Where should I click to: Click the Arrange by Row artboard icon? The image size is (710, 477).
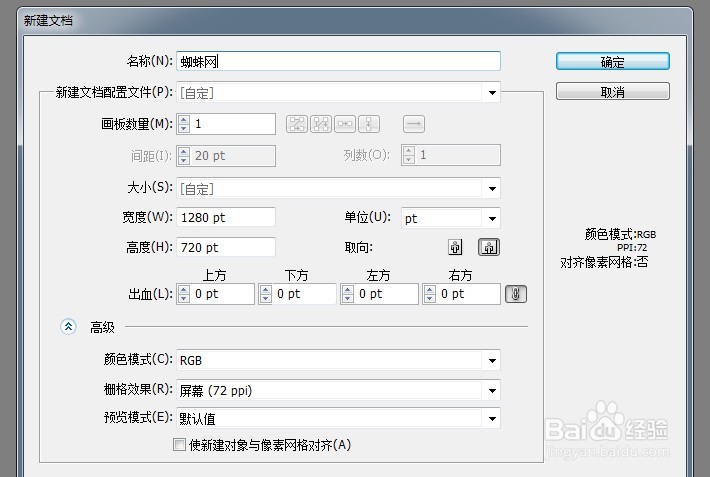345,124
